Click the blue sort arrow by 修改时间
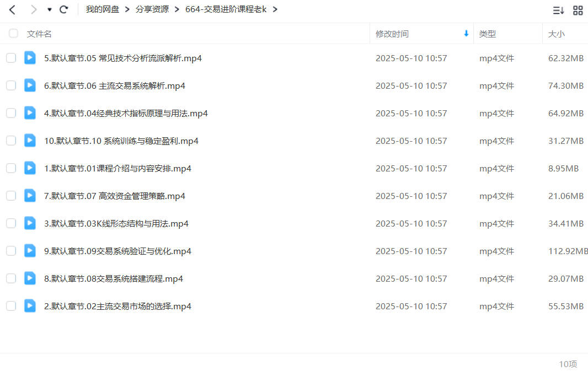Viewport: 588px width, 371px height. 466,34
